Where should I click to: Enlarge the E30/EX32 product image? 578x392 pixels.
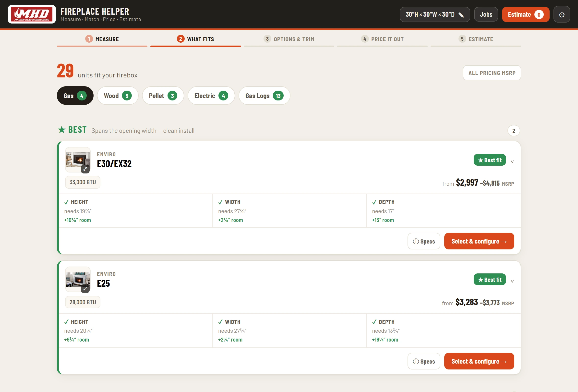[85, 169]
